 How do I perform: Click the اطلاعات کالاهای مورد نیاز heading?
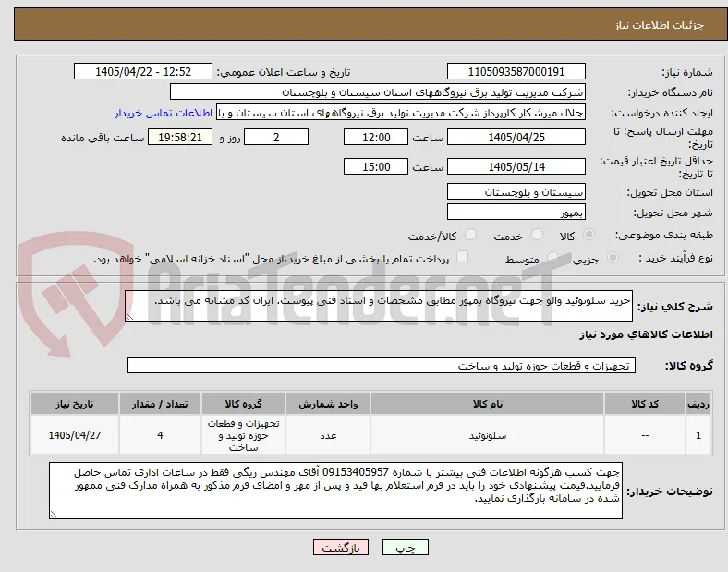[646, 335]
